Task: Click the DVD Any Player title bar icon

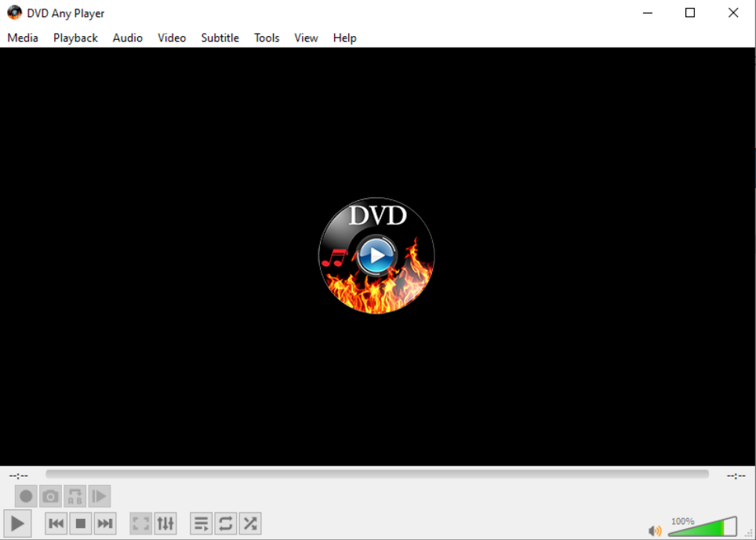Action: pos(14,13)
